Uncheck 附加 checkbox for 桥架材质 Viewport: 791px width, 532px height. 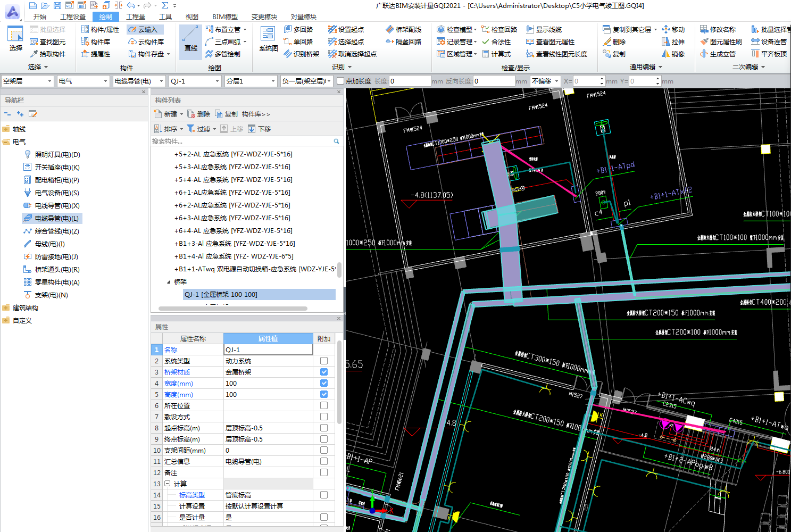click(324, 372)
